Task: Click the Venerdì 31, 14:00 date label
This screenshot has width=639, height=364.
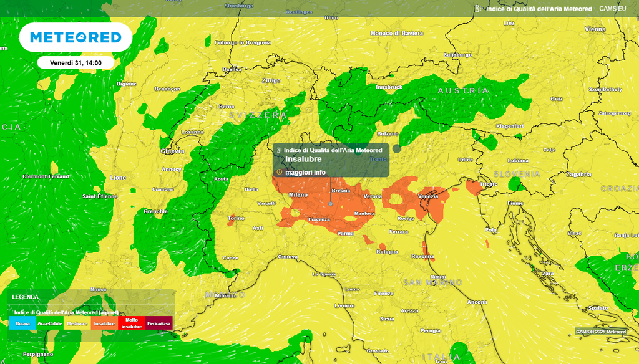Action: (76, 63)
